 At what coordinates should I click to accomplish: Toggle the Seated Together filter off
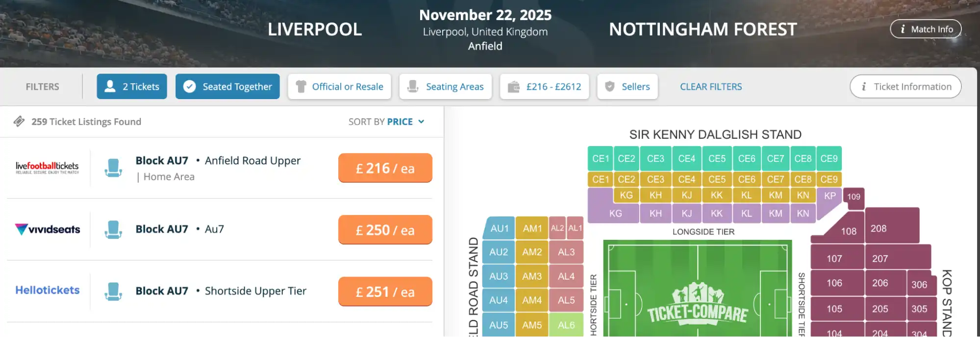pos(227,86)
